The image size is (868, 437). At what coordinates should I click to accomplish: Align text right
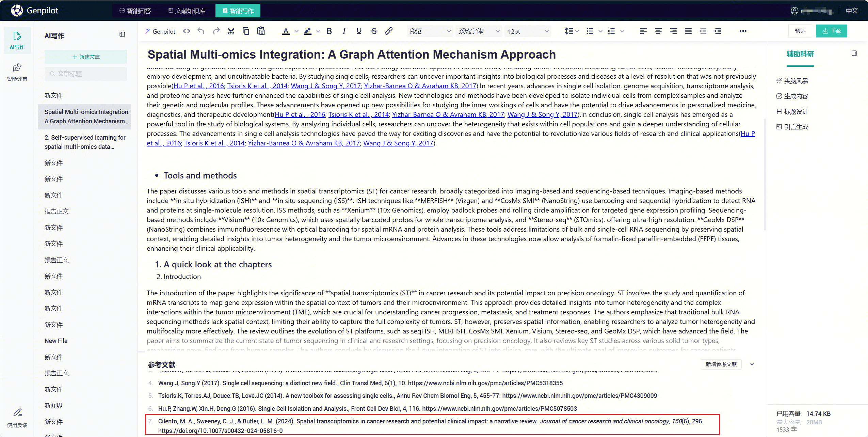click(673, 31)
